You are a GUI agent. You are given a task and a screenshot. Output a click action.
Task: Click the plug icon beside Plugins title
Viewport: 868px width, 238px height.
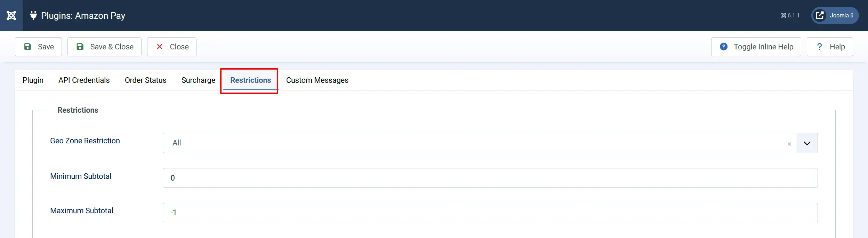(33, 15)
